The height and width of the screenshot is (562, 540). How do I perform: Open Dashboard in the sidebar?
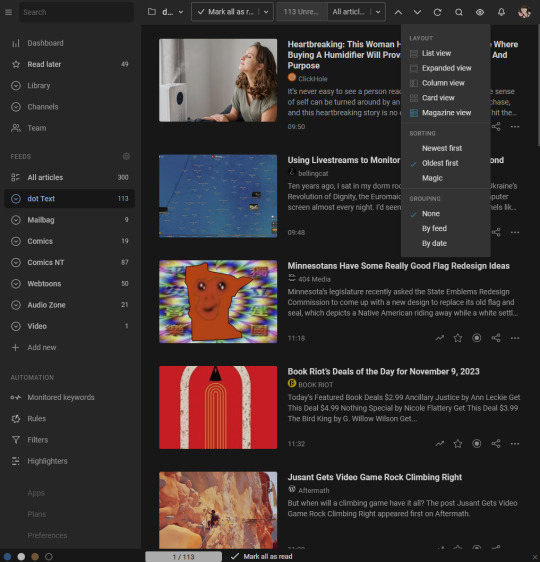[x=70, y=43]
